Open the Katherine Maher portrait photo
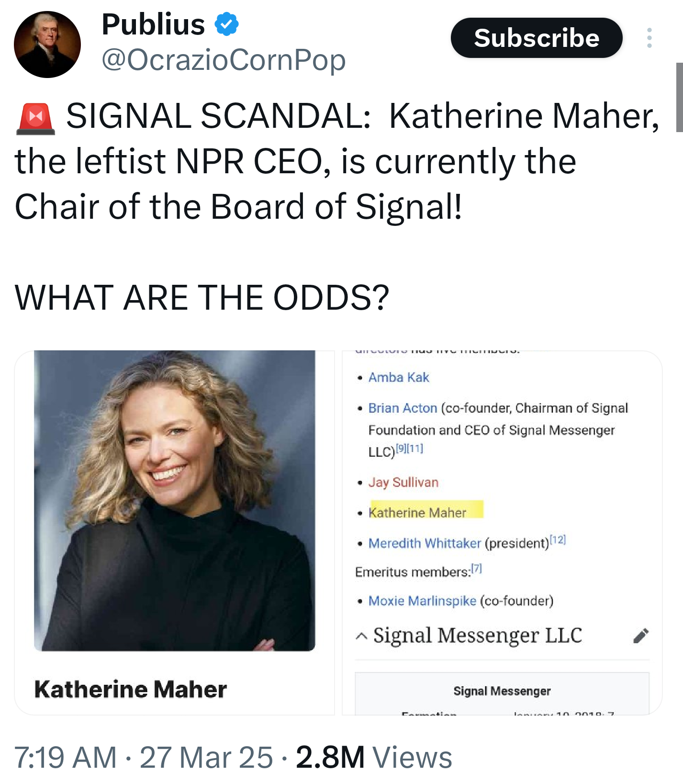The image size is (683, 784). 175,500
